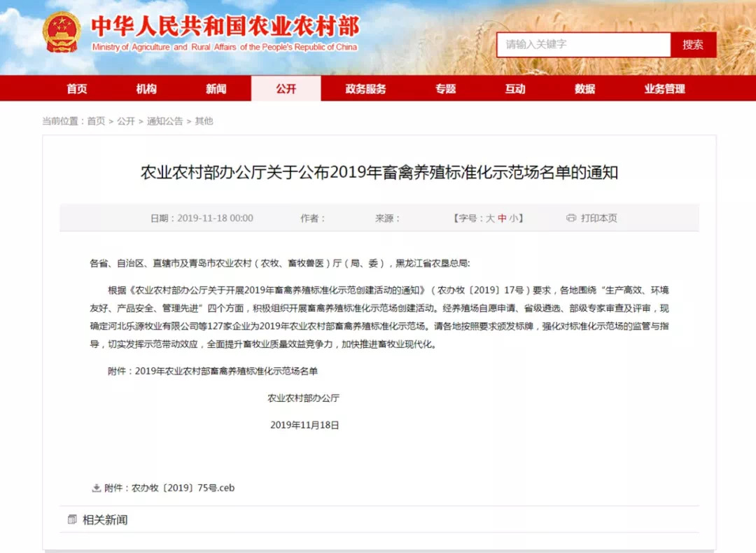Set font size to 大
This screenshot has width=756, height=553.
click(x=490, y=218)
